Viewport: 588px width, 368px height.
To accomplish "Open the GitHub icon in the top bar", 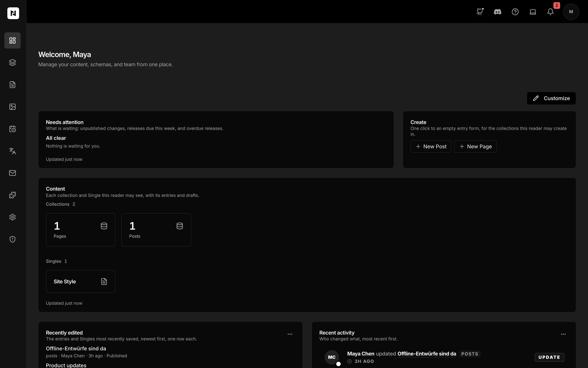I will 480,12.
